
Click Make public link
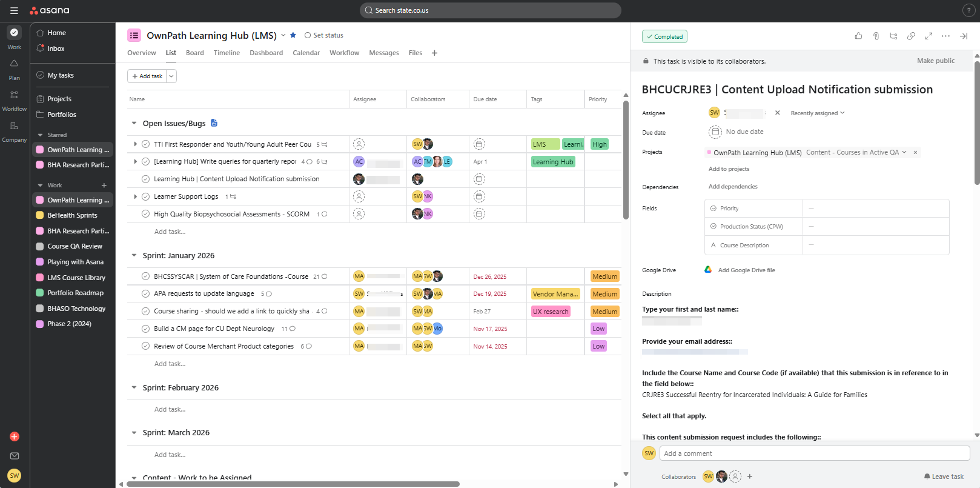[936, 61]
